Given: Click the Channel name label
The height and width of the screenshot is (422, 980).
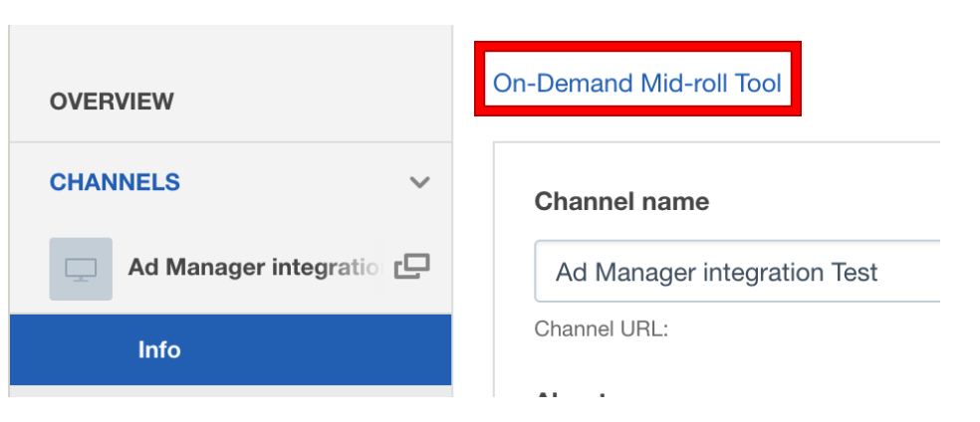Looking at the screenshot, I should pos(621,202).
